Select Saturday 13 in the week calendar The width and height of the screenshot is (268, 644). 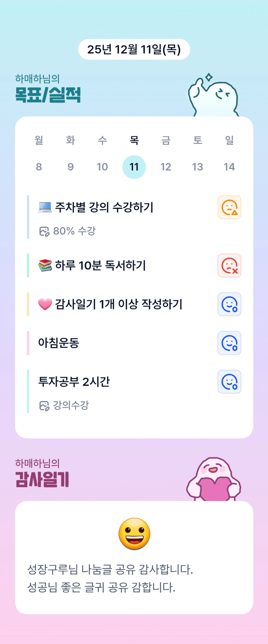197,167
